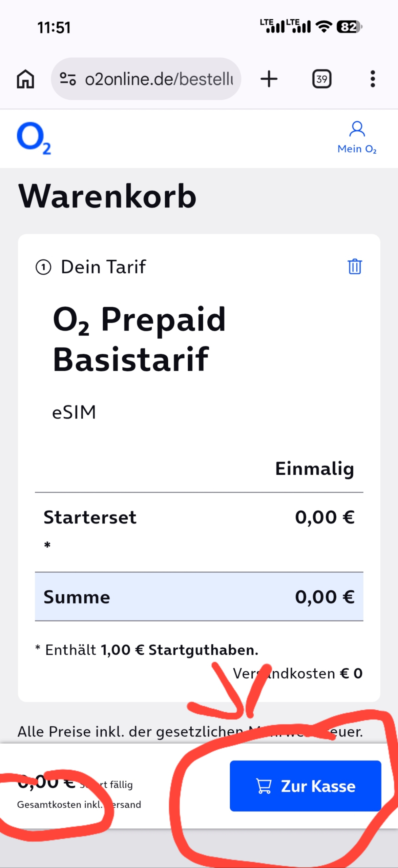
Task: Open Mein O2 account
Action: [x=357, y=138]
